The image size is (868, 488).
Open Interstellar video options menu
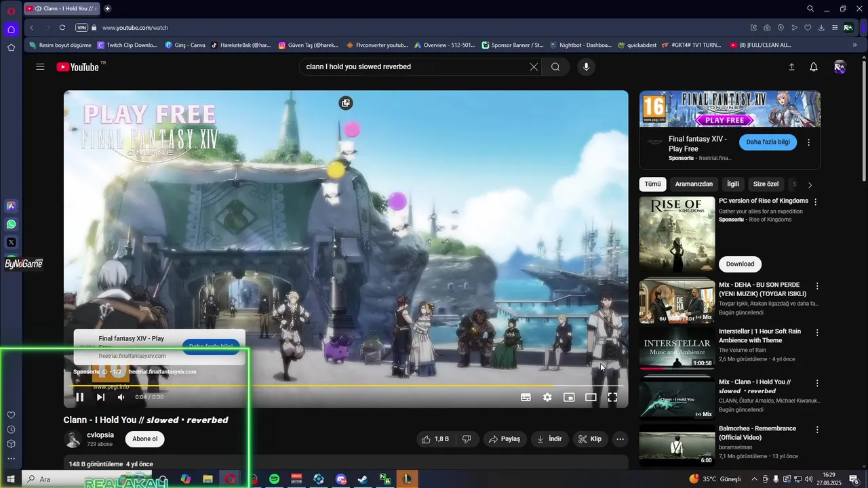(817, 333)
